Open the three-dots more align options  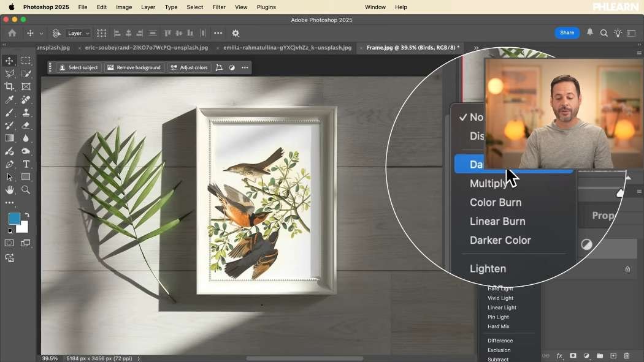pos(218,33)
